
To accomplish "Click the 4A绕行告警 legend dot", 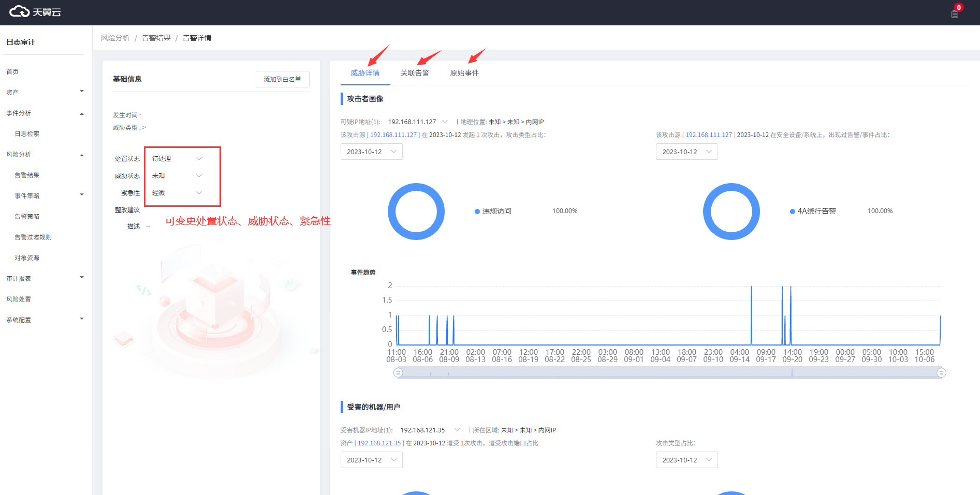I will (792, 212).
